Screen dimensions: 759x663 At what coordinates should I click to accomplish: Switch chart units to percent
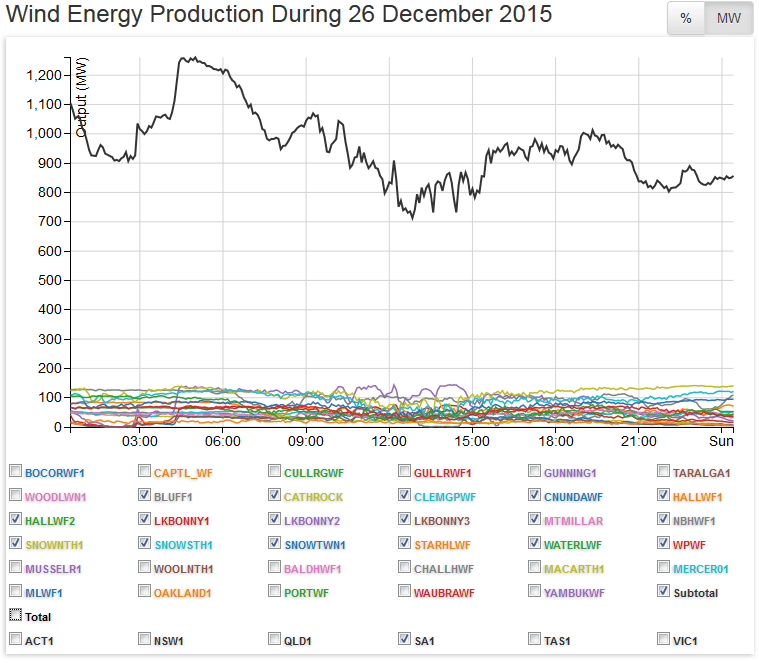coord(686,20)
